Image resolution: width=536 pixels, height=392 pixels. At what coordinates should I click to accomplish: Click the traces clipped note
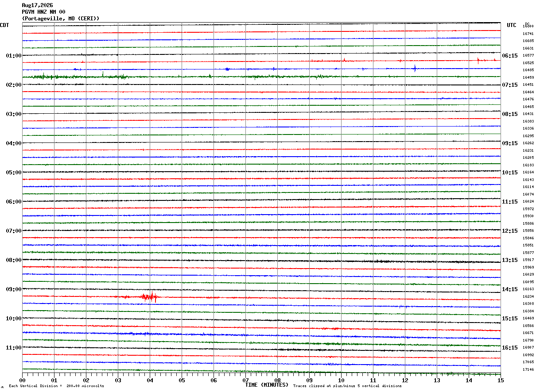(347, 386)
